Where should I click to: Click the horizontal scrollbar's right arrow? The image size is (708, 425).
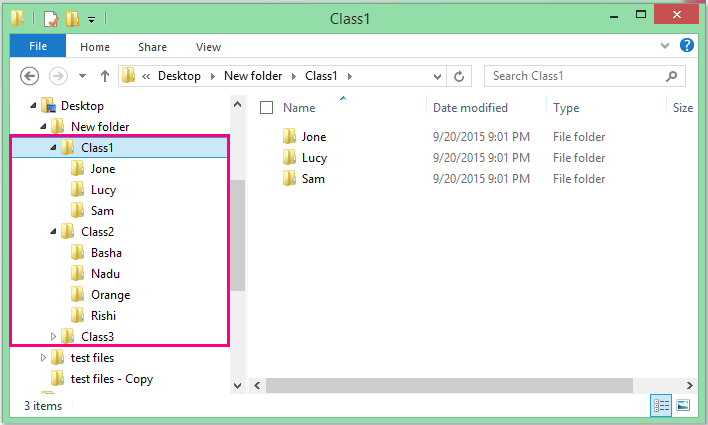pyautogui.click(x=689, y=385)
